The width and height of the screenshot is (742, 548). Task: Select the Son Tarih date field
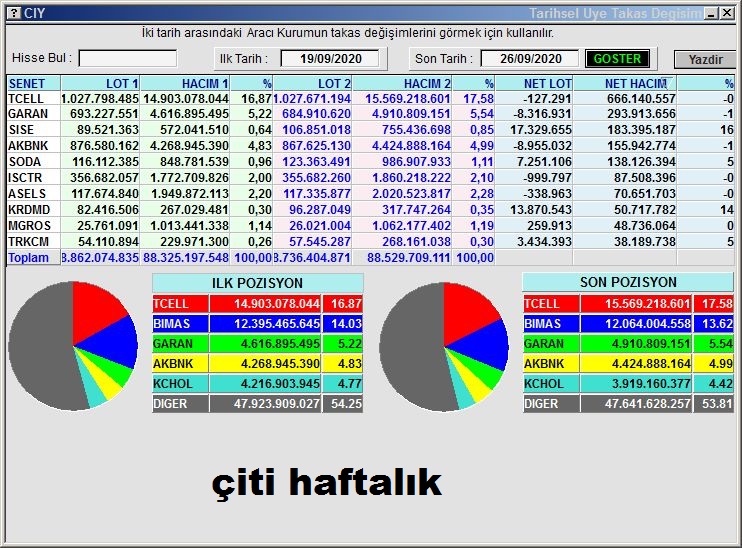point(529,59)
